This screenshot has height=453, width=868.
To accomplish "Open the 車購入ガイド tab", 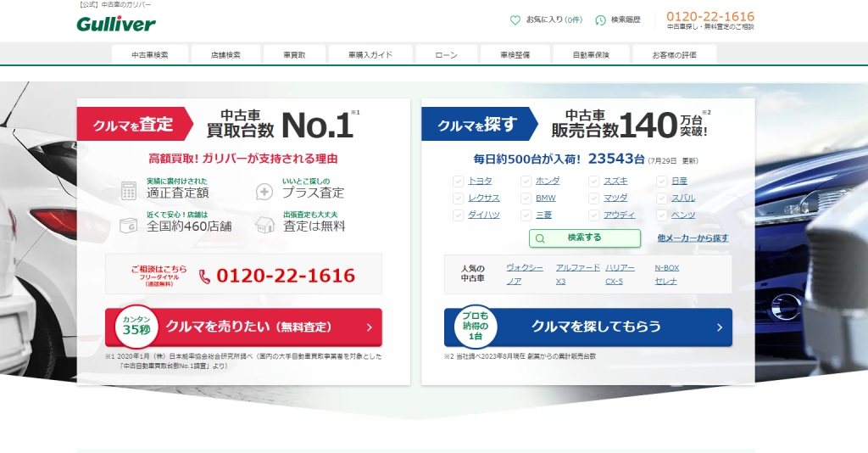I will pyautogui.click(x=370, y=55).
